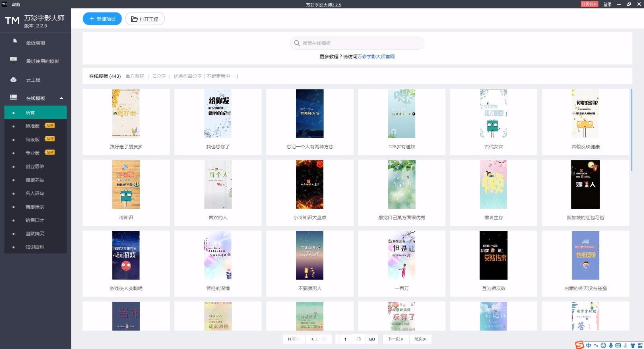Select the 情感语录 category
644x349 pixels.
35,207
